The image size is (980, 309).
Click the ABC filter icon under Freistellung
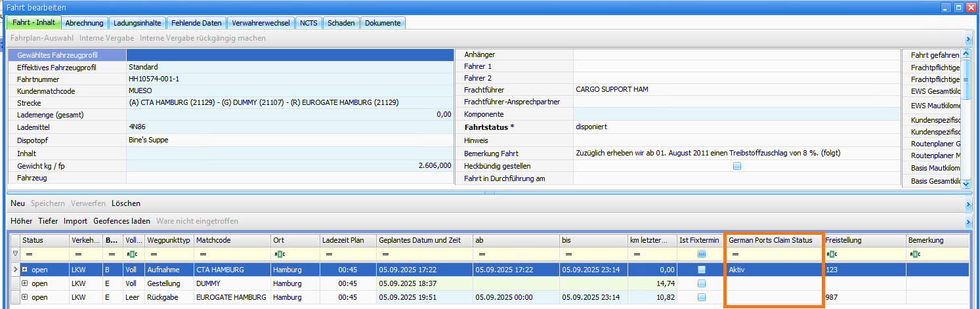click(831, 254)
